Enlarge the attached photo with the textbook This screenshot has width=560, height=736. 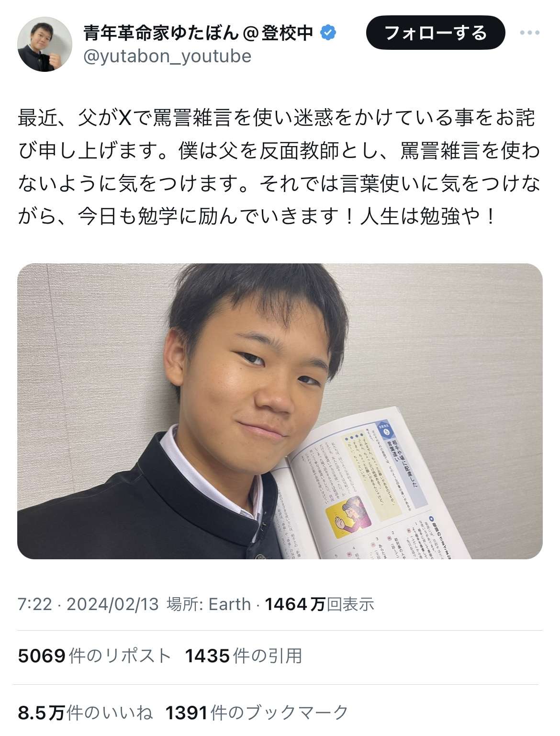point(280,411)
